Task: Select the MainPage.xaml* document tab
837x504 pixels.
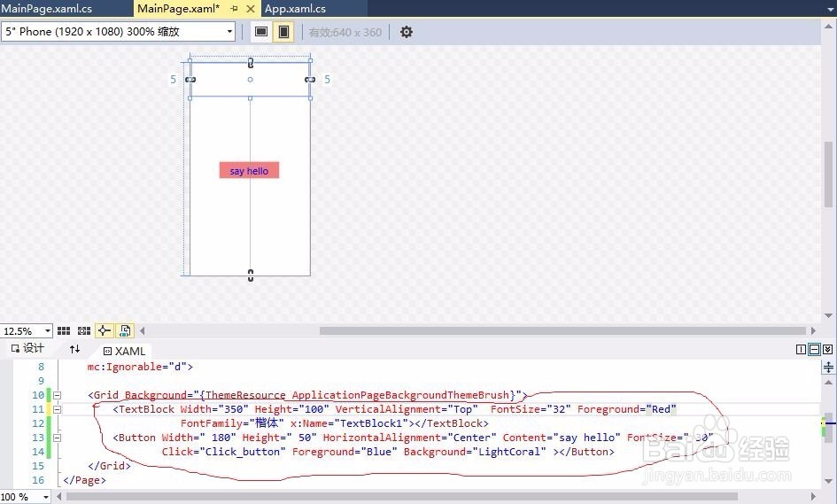Action: point(178,9)
